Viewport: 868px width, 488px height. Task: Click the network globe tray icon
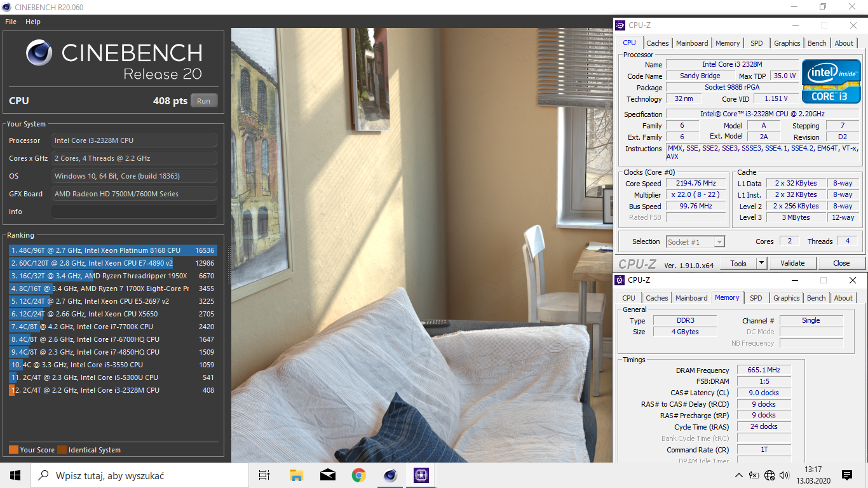pos(770,475)
